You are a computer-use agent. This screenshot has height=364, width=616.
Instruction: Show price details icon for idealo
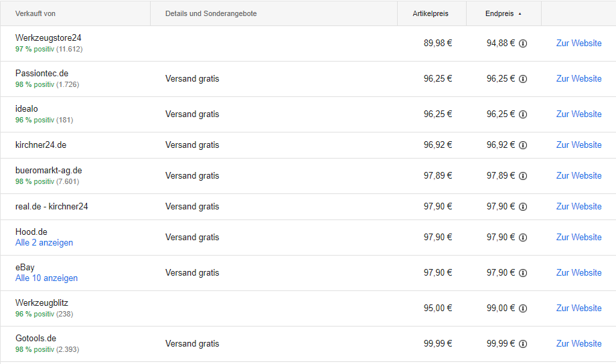point(523,114)
